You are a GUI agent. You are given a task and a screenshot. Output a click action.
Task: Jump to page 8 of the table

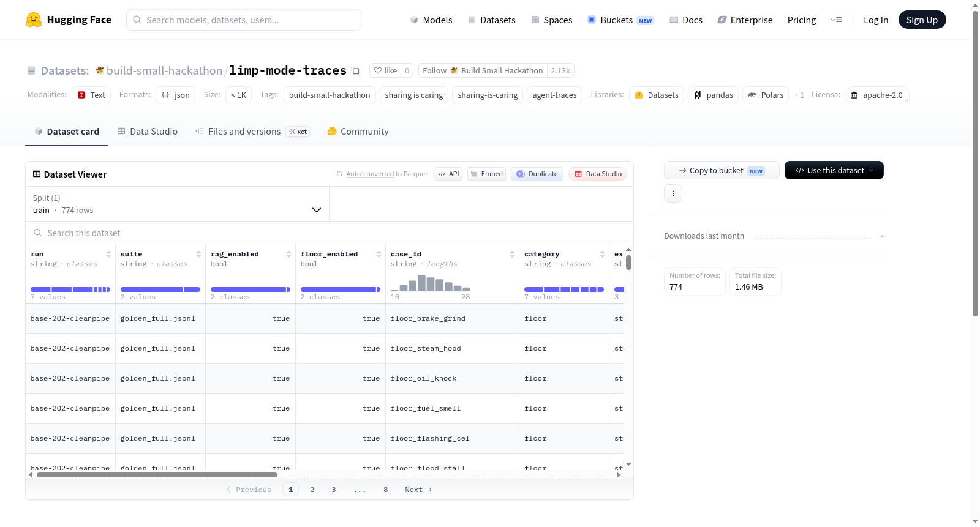(386, 490)
